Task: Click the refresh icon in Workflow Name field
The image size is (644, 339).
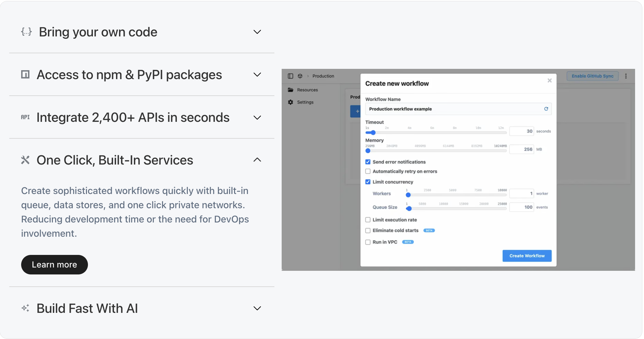Action: point(546,109)
